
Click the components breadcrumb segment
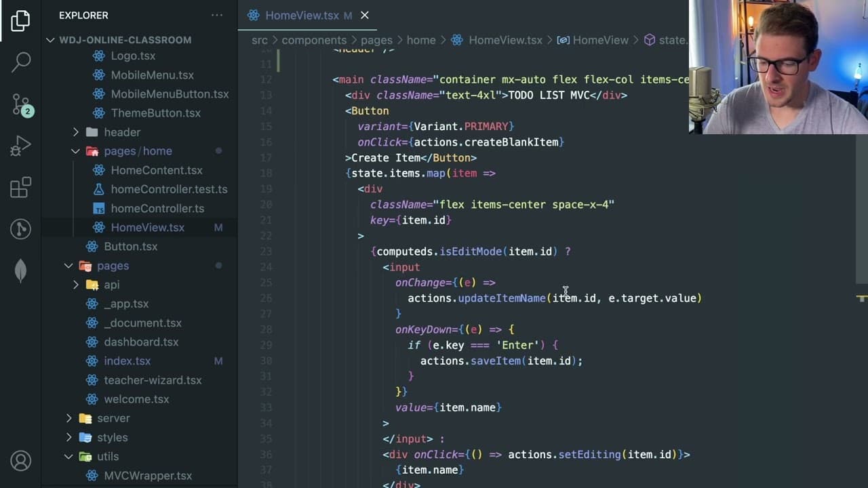314,40
